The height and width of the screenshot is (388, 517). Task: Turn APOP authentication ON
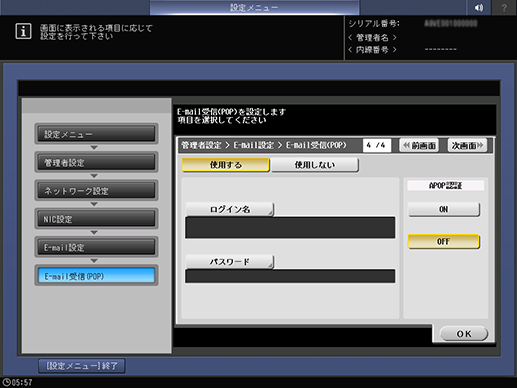[444, 209]
